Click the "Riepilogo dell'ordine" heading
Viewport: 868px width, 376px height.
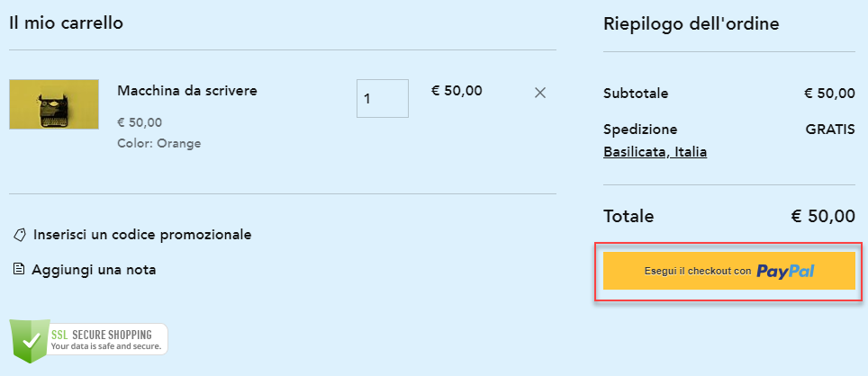(x=691, y=23)
